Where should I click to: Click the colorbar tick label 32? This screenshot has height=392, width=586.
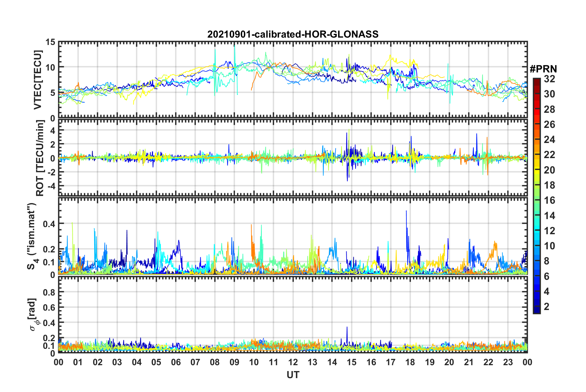[x=549, y=79]
